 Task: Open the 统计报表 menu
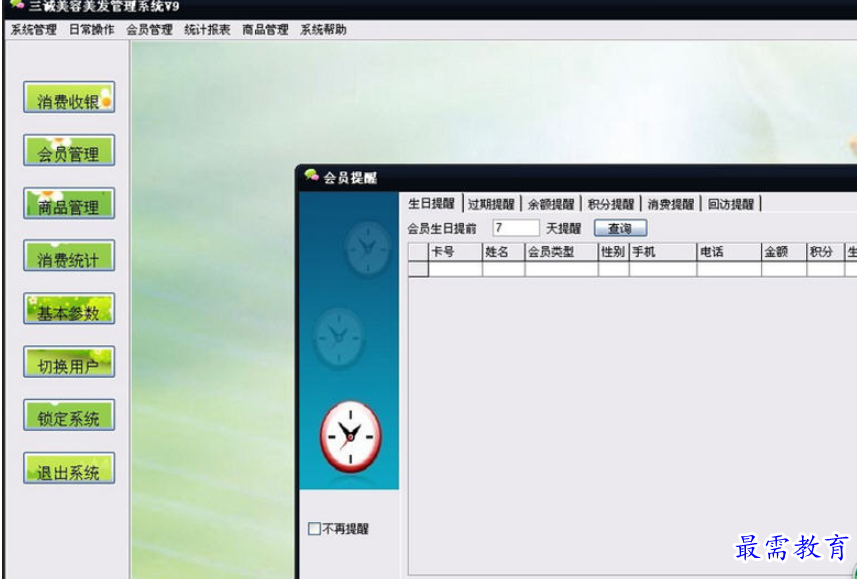(208, 30)
